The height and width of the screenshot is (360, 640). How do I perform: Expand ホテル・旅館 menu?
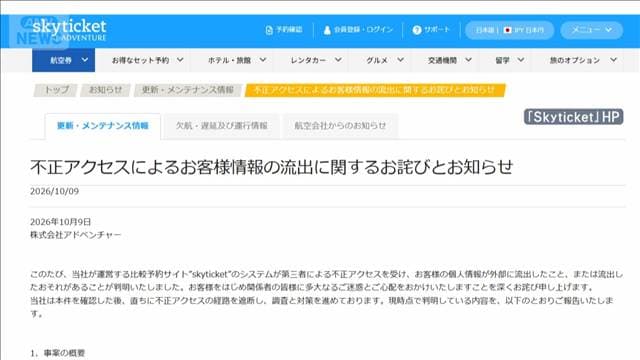(237, 60)
